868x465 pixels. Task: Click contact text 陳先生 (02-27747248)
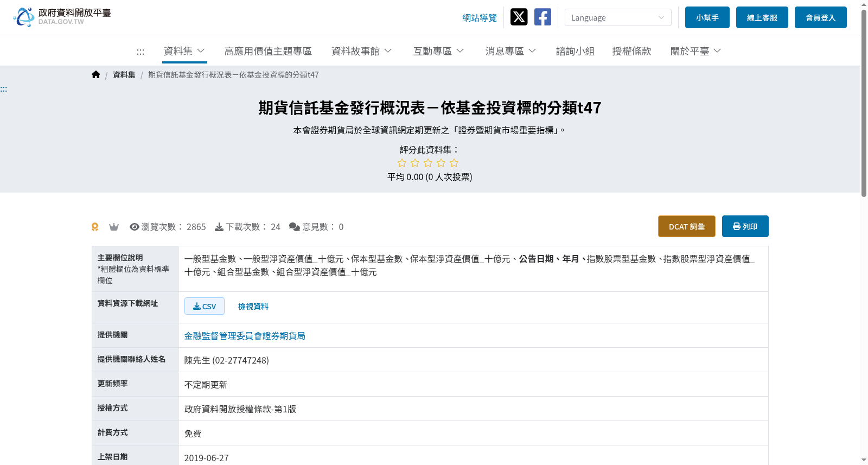pos(227,360)
